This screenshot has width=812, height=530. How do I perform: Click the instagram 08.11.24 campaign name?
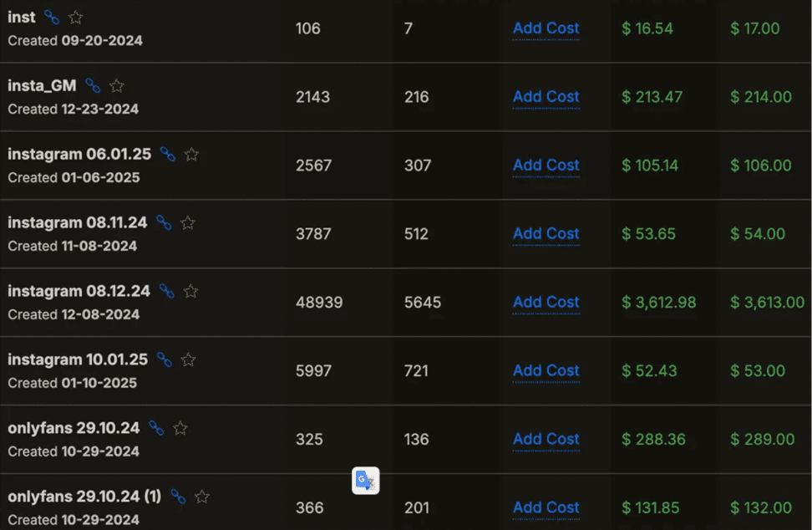tap(77, 222)
